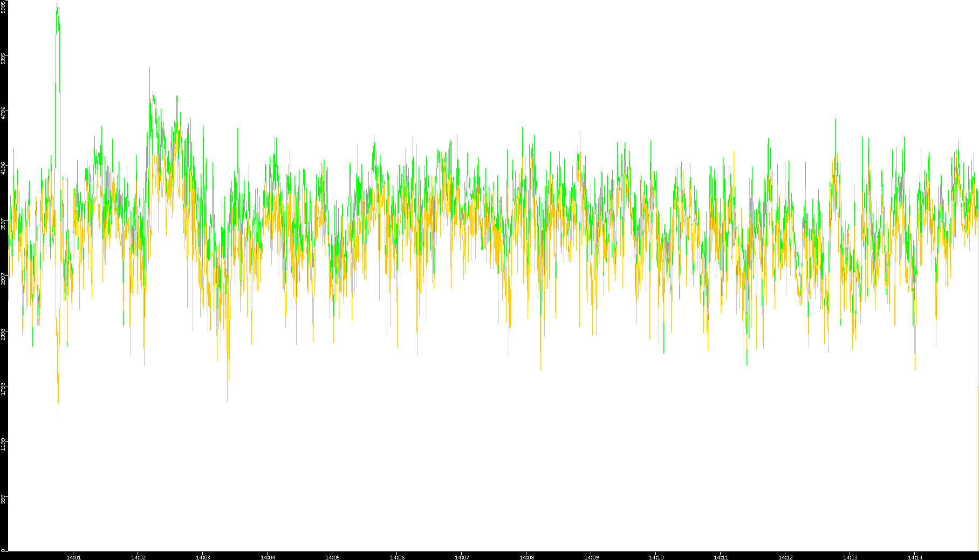This screenshot has height=560, width=979.
Task: Click the 4796 vertical axis label
Action: point(3,113)
